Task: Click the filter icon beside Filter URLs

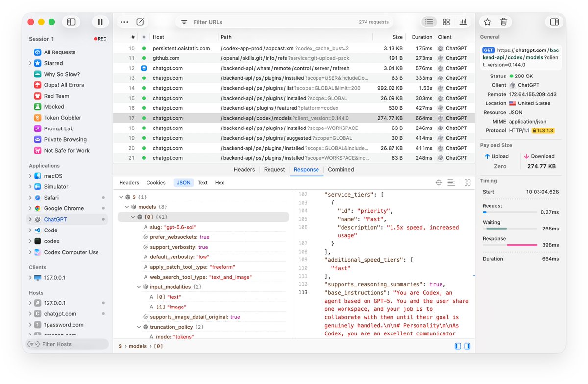Action: click(x=184, y=22)
